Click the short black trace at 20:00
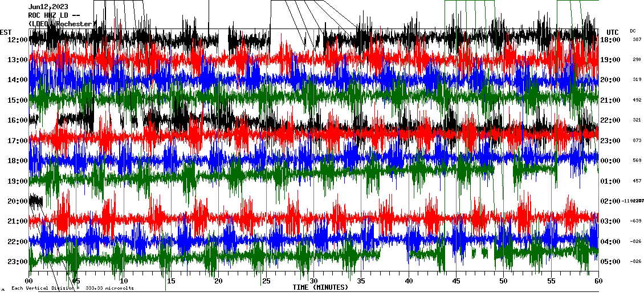The width and height of the screenshot is (644, 296). point(36,200)
